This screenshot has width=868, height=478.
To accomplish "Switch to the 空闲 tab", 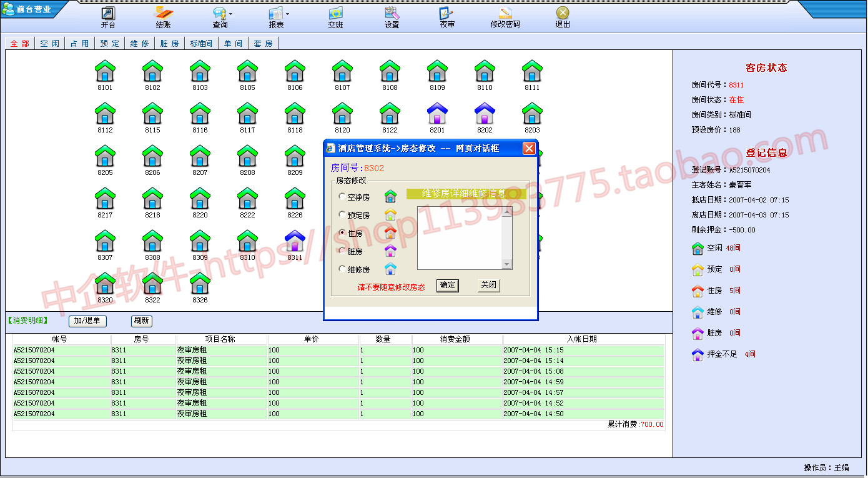I will click(x=50, y=43).
